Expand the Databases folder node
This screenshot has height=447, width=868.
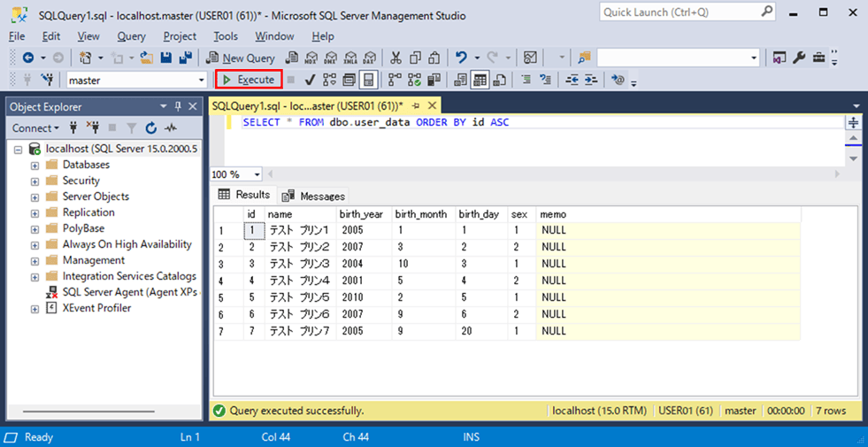point(35,165)
